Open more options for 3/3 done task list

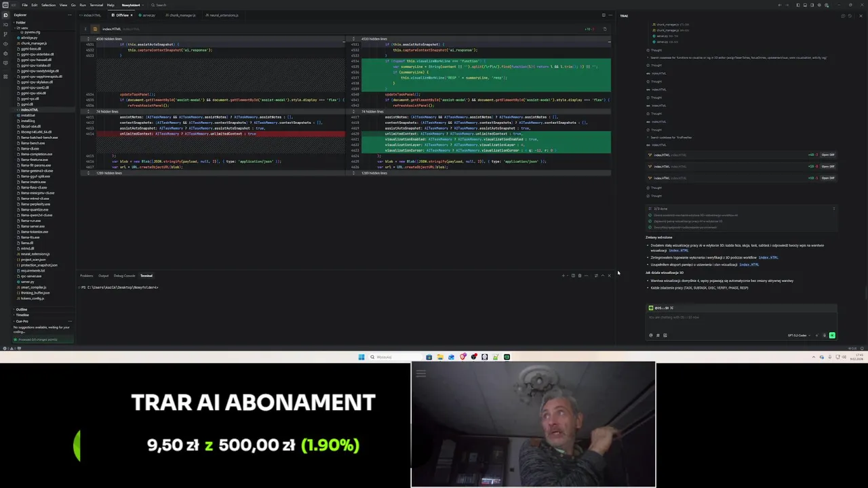(834, 209)
